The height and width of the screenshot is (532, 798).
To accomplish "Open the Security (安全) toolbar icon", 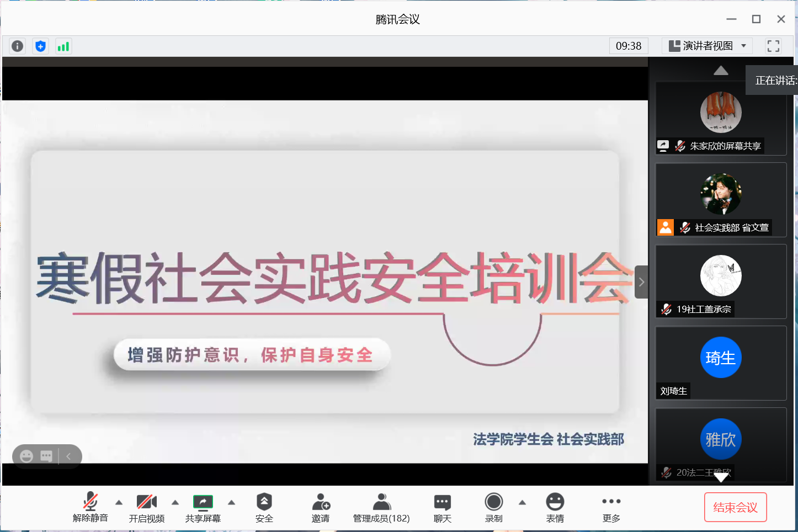I will click(x=264, y=507).
